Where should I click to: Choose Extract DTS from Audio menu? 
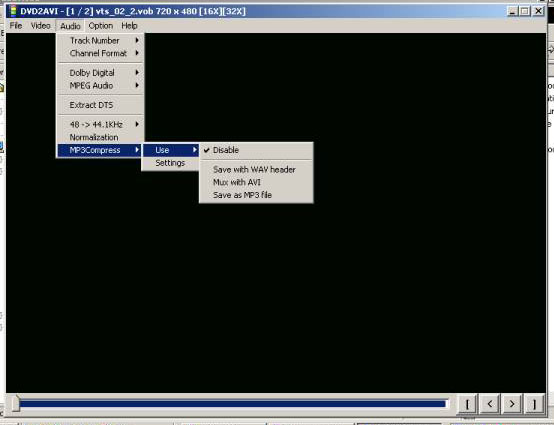pyautogui.click(x=100, y=105)
